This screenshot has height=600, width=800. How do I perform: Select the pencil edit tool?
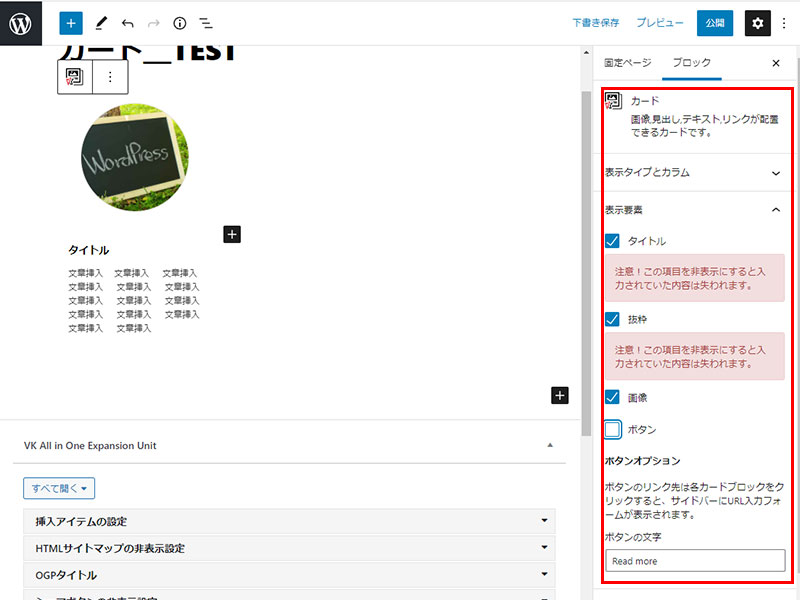[100, 22]
